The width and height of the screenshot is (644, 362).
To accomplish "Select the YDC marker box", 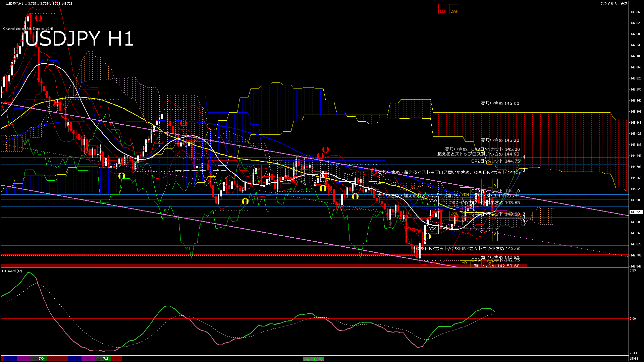I will coord(433,229).
